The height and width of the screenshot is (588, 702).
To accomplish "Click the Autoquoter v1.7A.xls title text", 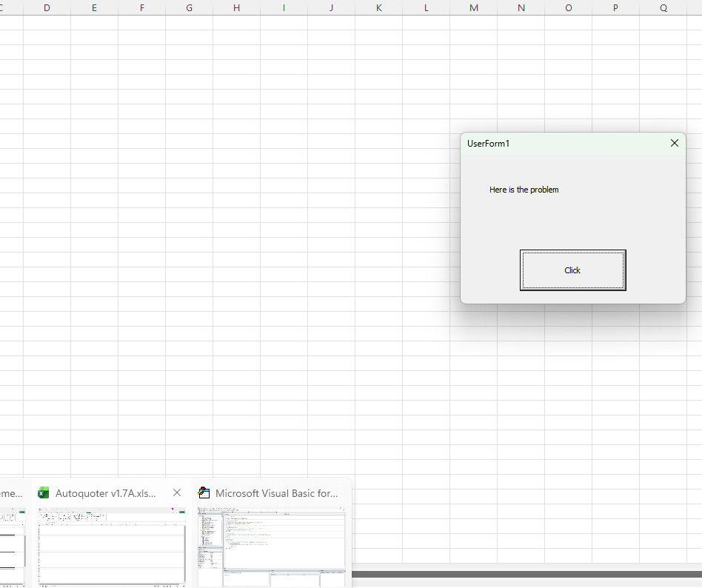I will (106, 493).
